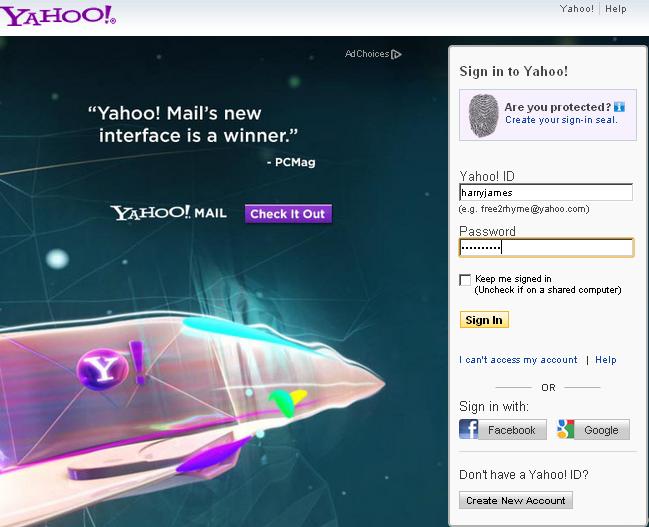
Task: Click Create New Account button
Action: [516, 500]
